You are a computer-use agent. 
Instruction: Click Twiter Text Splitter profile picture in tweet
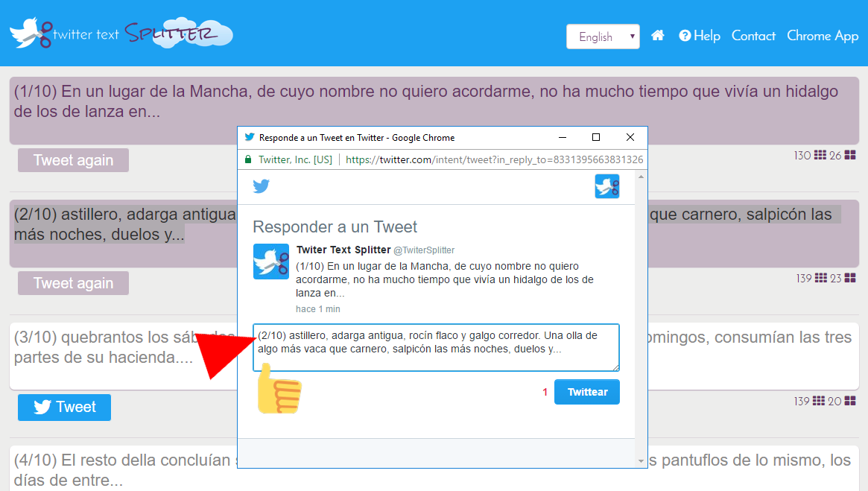pos(271,262)
